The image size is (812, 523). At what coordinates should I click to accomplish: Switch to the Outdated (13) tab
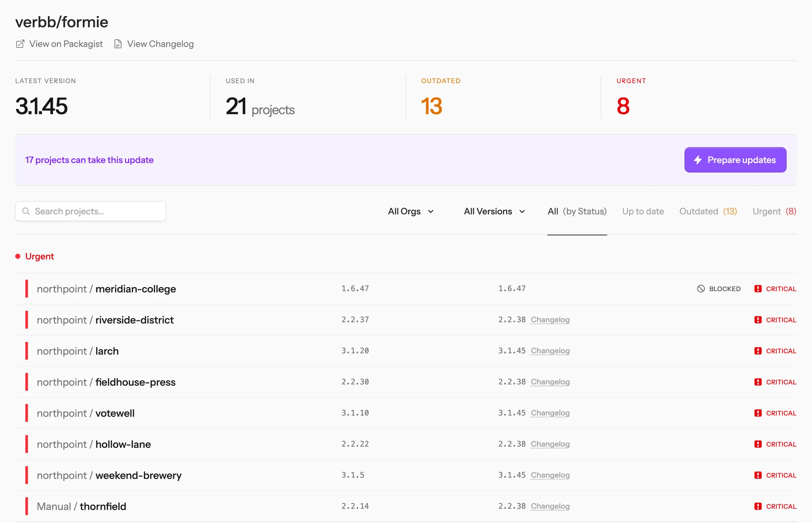pos(708,211)
